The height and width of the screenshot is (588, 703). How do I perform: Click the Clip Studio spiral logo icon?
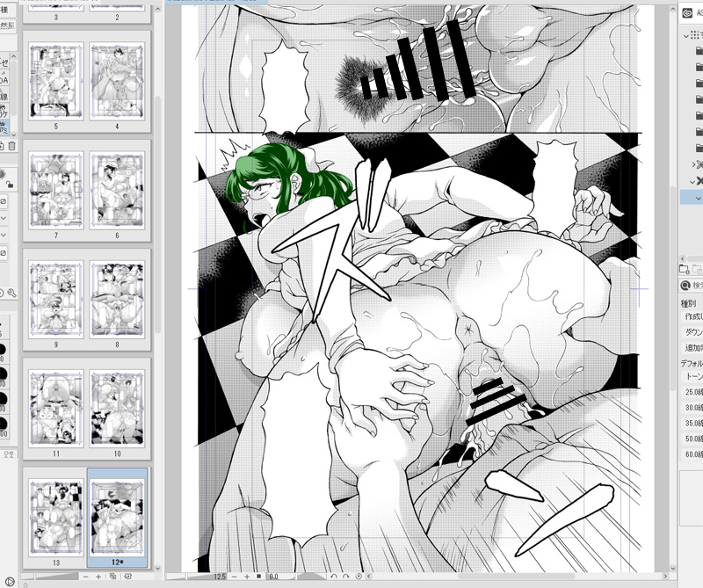click(x=687, y=13)
